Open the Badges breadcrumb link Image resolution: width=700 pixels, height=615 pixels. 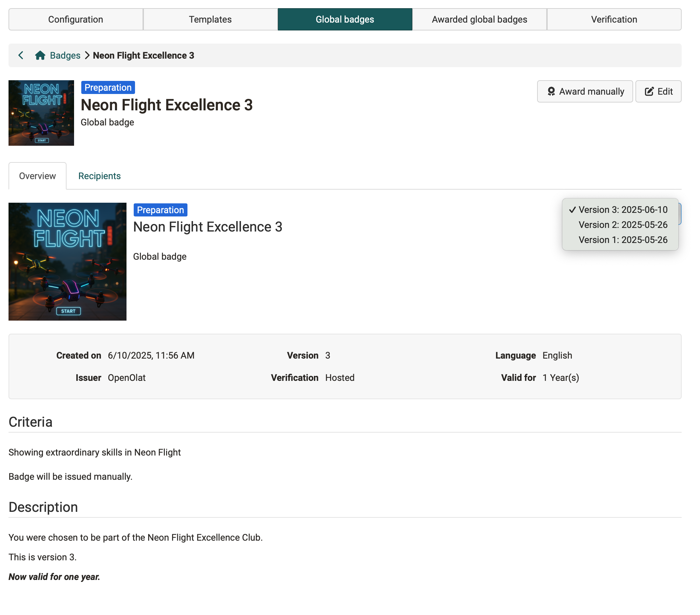pos(65,55)
